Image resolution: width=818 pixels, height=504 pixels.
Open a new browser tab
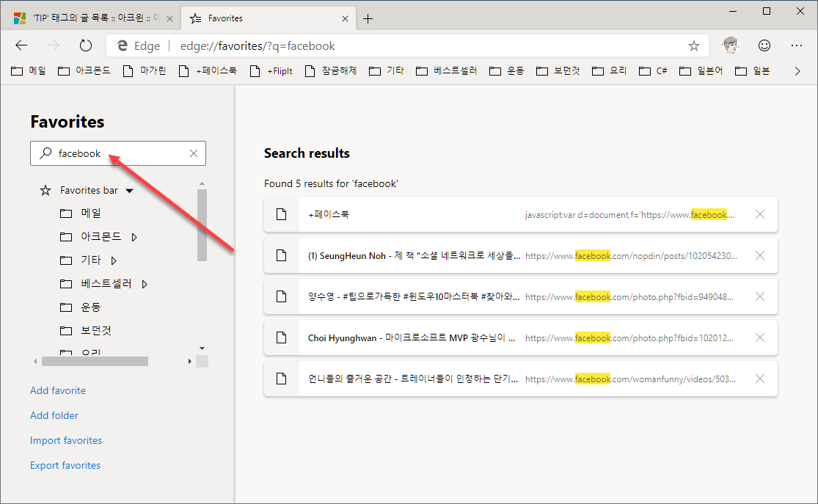[368, 19]
